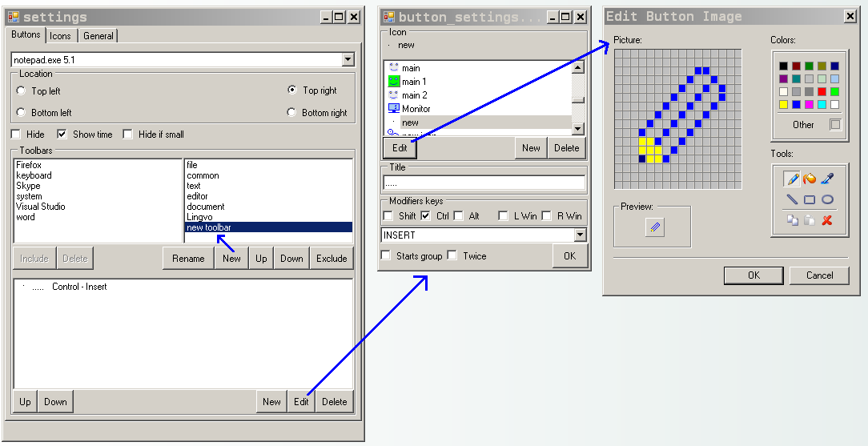Click the icon list scroll down arrow

click(578, 128)
